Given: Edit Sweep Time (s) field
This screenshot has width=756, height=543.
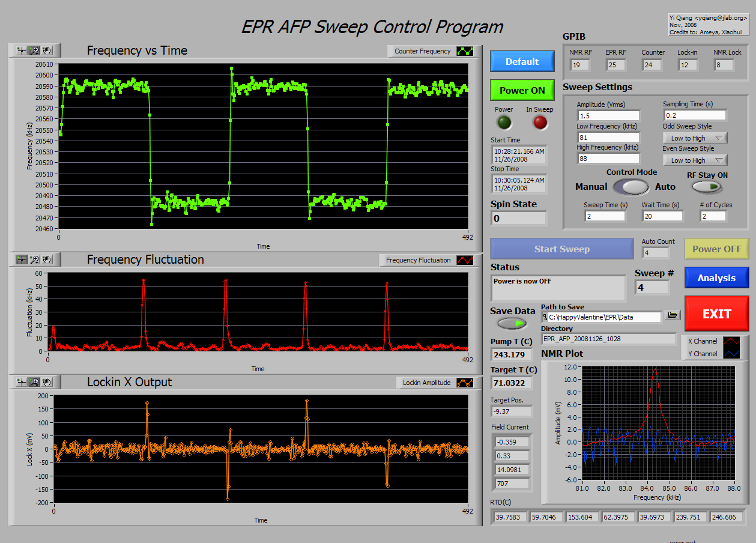Looking at the screenshot, I should click(x=605, y=216).
